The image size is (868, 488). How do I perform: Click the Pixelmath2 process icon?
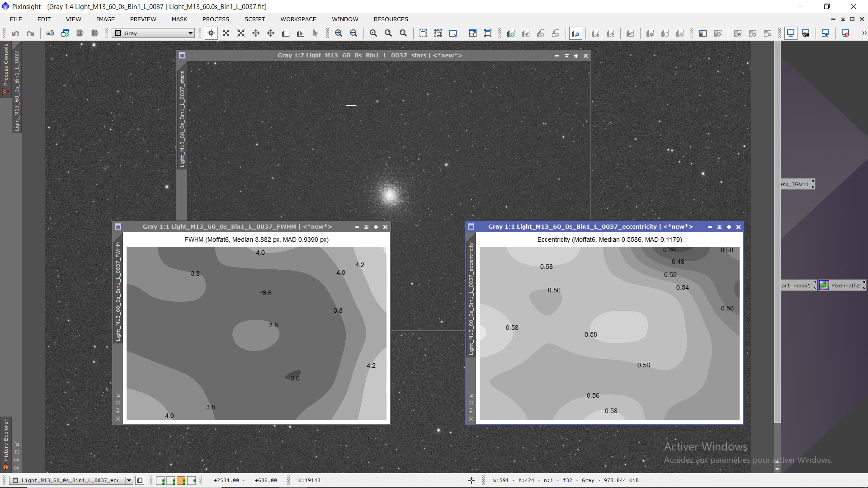[x=841, y=286]
